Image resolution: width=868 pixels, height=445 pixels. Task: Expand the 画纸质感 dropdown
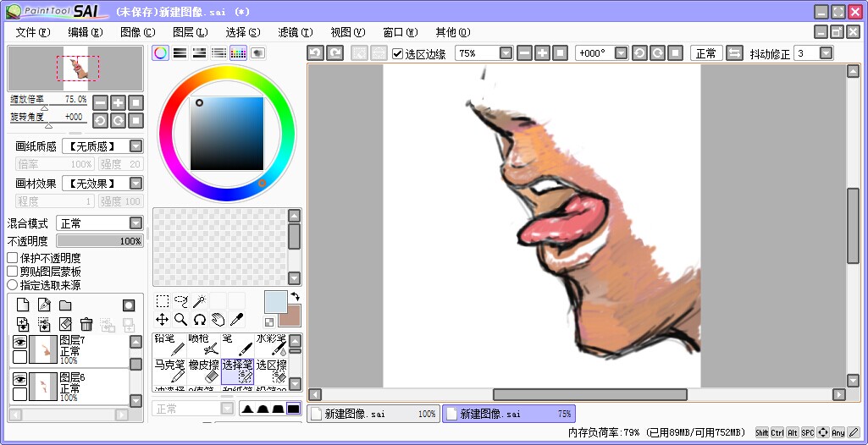point(135,146)
